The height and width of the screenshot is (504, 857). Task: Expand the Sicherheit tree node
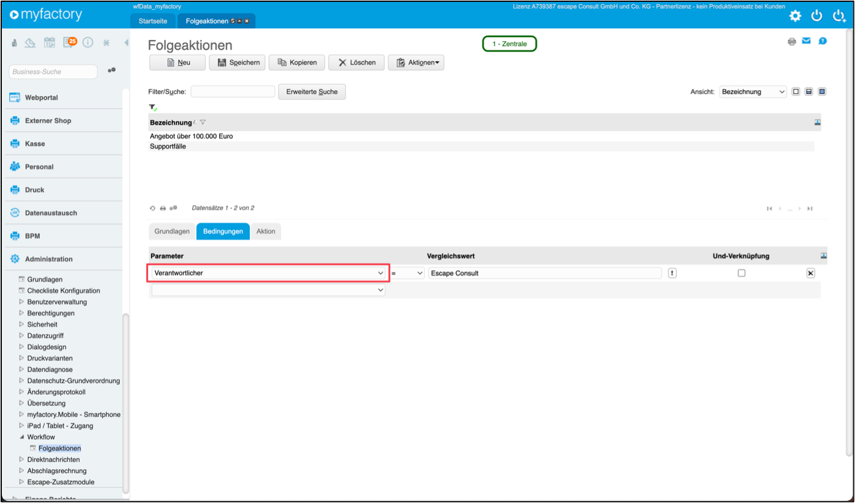22,324
